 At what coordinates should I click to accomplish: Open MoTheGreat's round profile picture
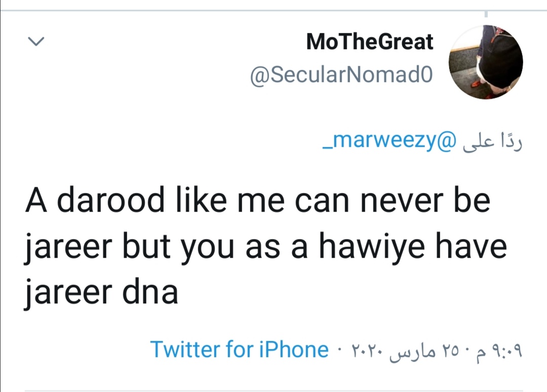486,62
